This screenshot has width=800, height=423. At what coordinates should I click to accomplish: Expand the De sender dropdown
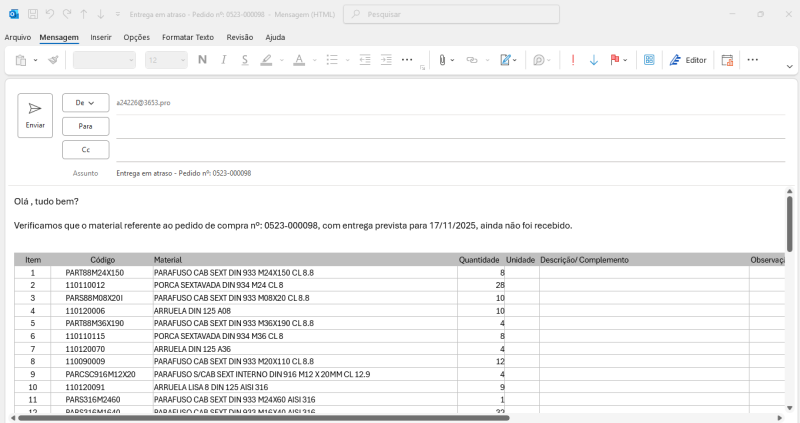(x=85, y=102)
